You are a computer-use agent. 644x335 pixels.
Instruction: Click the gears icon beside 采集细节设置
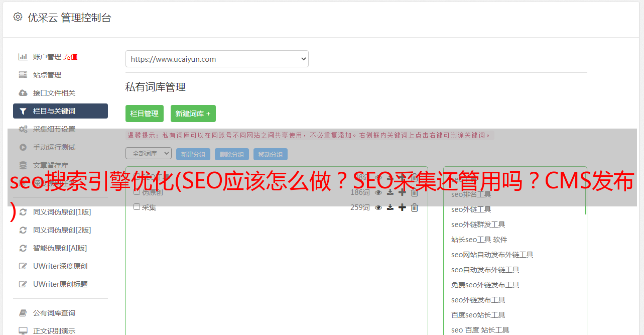pyautogui.click(x=23, y=129)
